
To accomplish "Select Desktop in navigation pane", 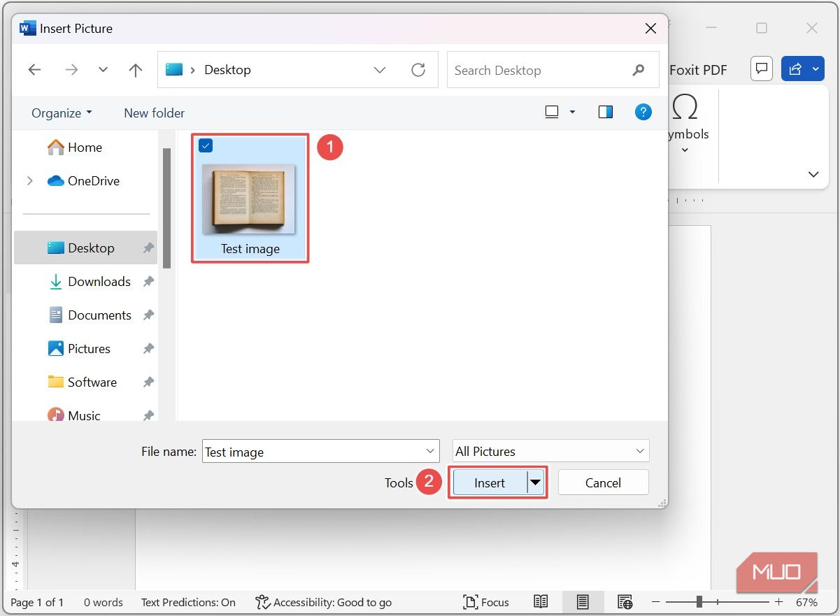I will 85,248.
